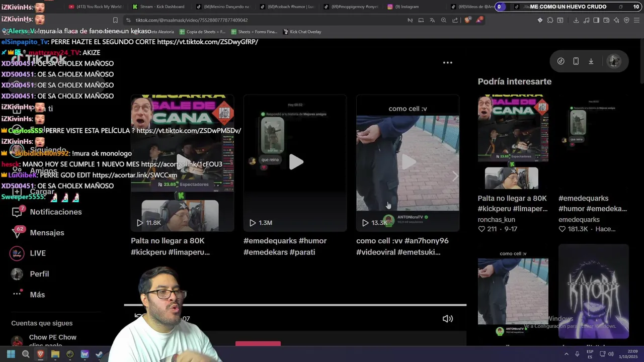Switch to '(66)Menino Dançando' tab
This screenshot has width=644, height=362.
(x=222, y=7)
